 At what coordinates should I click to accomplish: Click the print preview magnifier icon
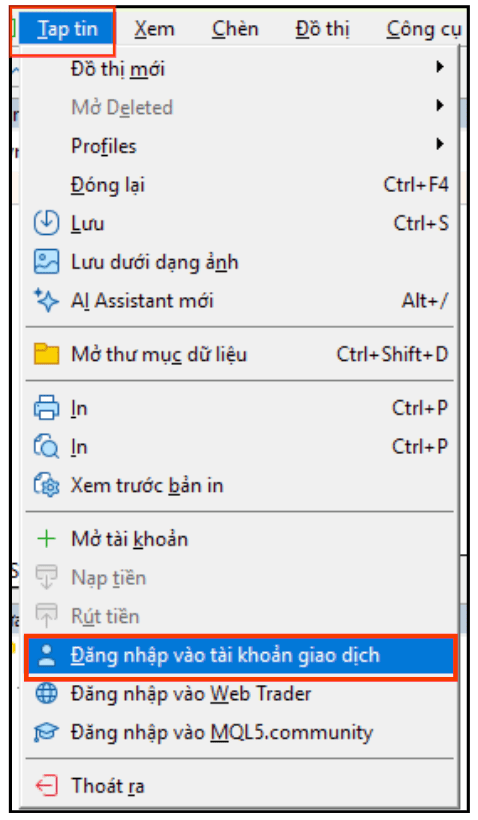coord(46,447)
